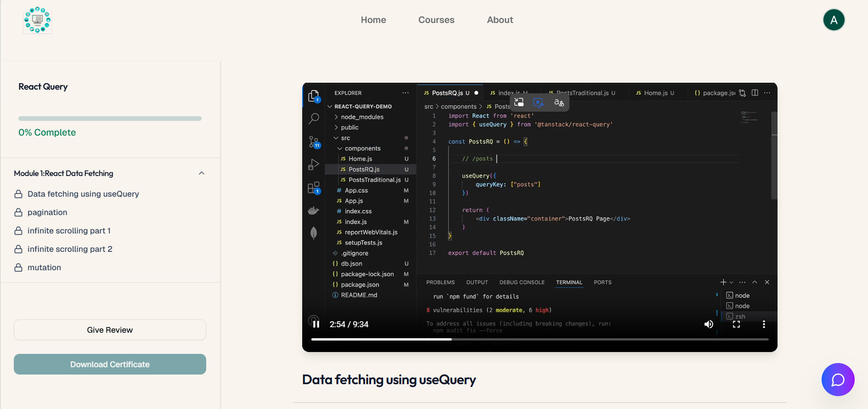
Task: Click the Search magnifier icon in VS Code video
Action: tap(314, 119)
